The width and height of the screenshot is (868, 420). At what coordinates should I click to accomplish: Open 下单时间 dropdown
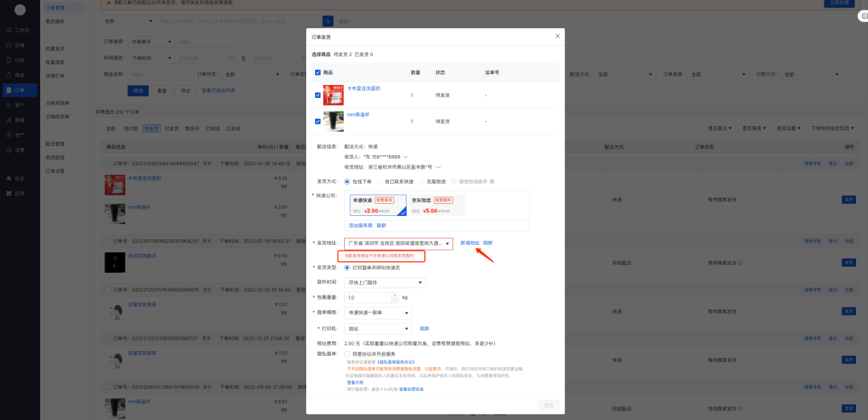point(150,58)
